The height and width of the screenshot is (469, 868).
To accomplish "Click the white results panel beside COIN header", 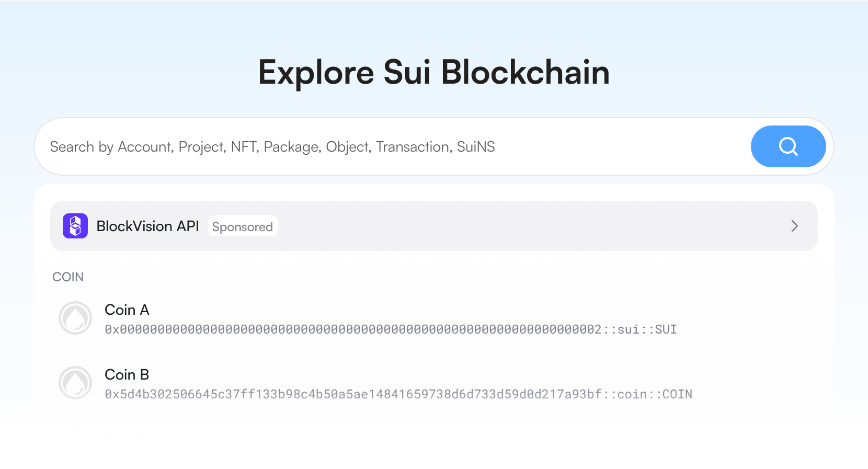I will 418,277.
